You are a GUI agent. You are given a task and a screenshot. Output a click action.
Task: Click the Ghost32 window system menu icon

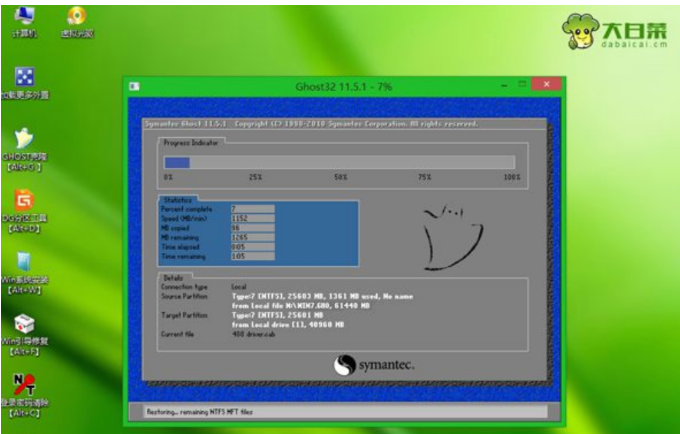(134, 87)
